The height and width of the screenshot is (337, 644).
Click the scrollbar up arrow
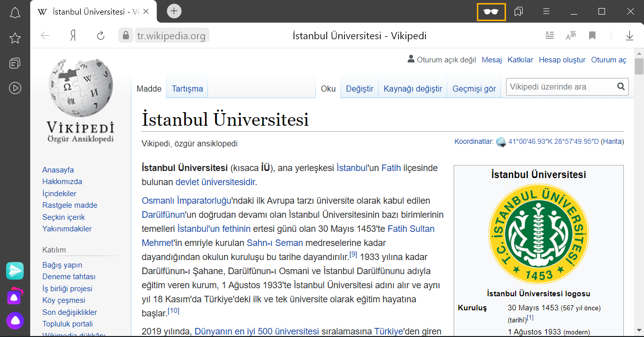click(x=639, y=53)
